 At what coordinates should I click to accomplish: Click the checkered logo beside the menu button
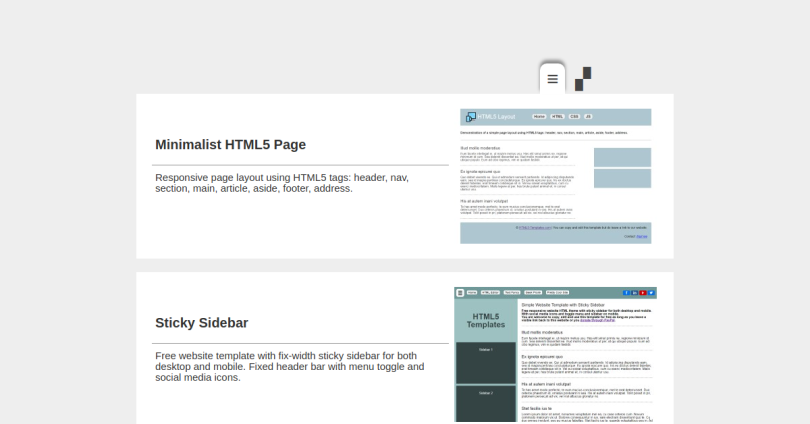[583, 79]
